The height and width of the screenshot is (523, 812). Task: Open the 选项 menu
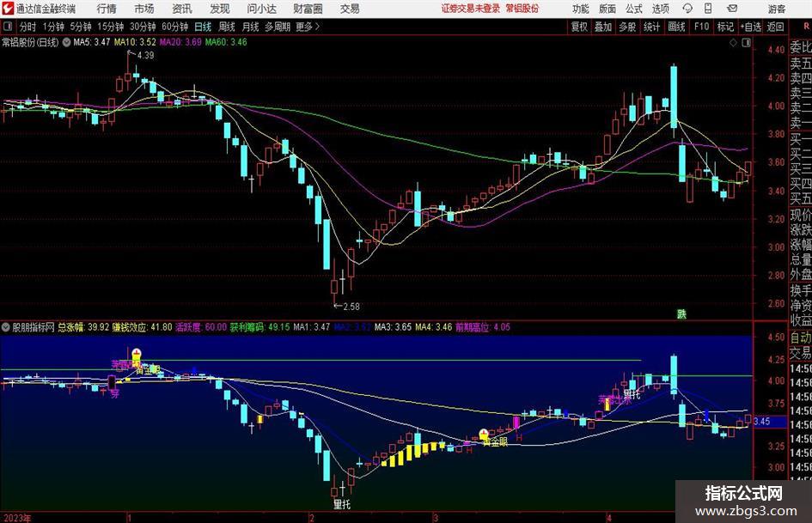click(x=660, y=9)
